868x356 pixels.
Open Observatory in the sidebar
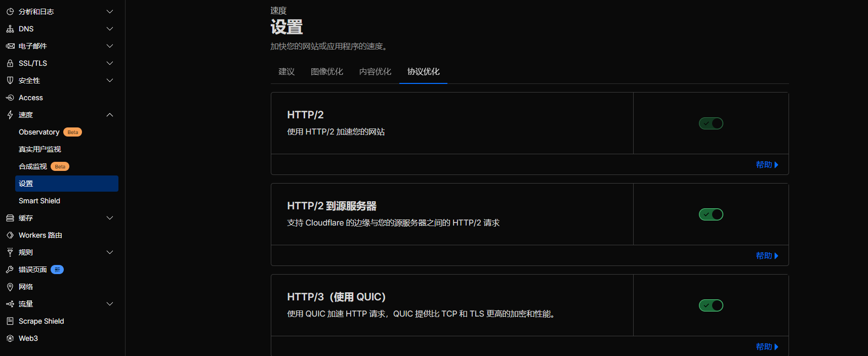click(39, 132)
